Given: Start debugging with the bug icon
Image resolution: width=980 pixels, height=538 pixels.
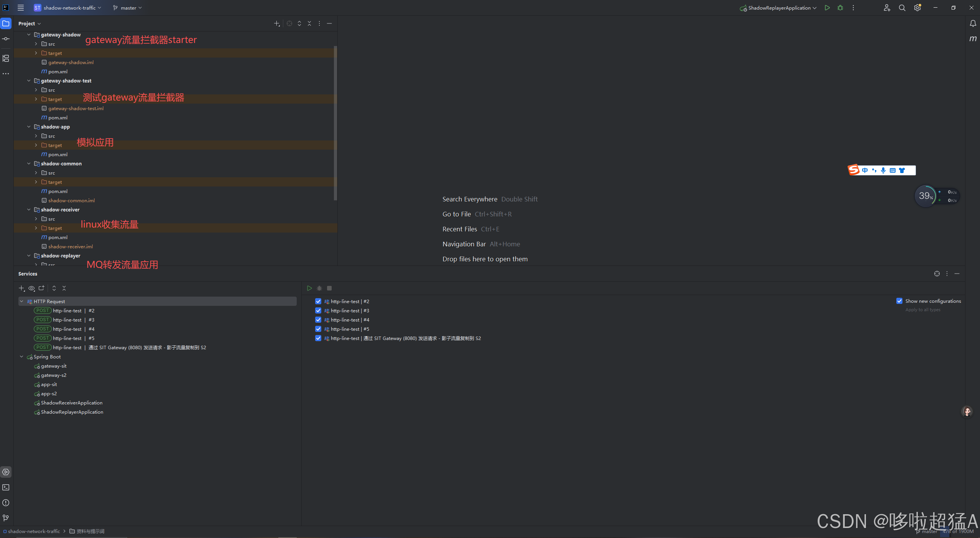Looking at the screenshot, I should (840, 8).
